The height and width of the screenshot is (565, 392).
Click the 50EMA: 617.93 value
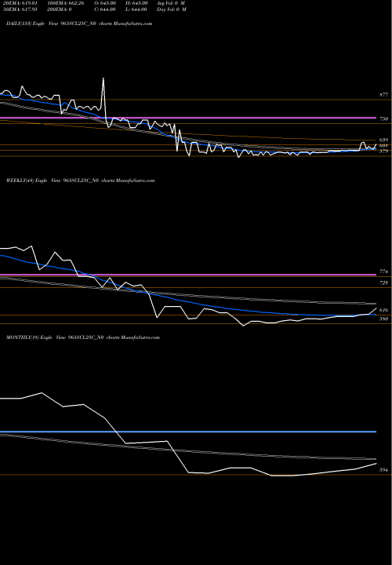pos(20,9)
